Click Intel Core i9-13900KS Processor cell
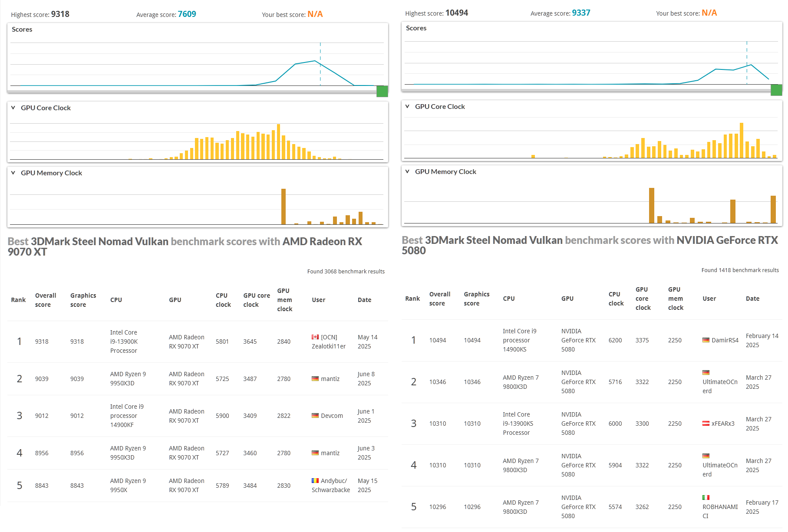Image resolution: width=788 pixels, height=532 pixels. 518,424
